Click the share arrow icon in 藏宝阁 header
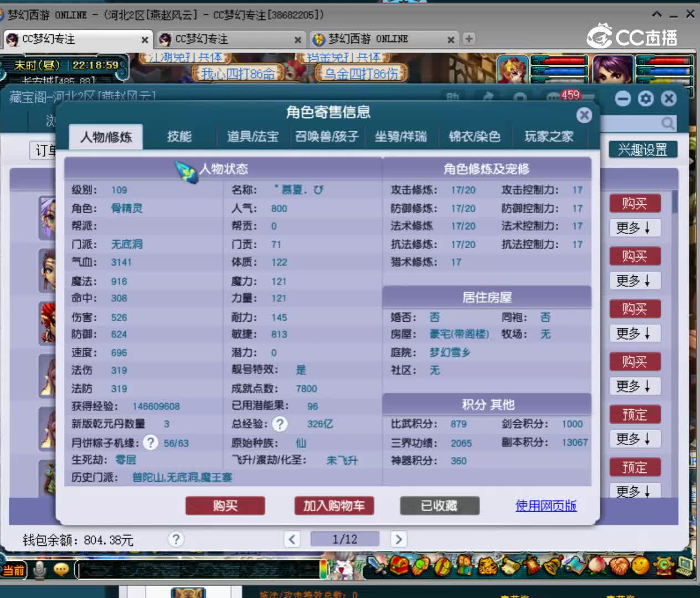The height and width of the screenshot is (598, 700). [x=488, y=97]
